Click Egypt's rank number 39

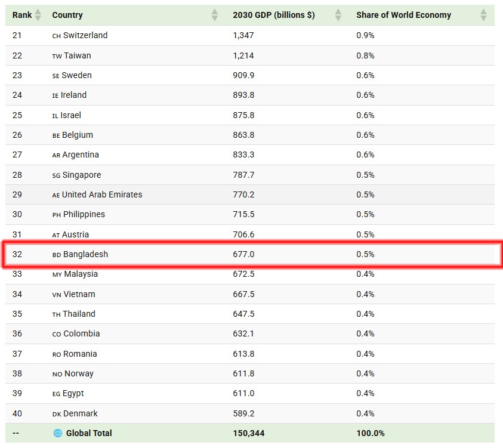point(17,393)
